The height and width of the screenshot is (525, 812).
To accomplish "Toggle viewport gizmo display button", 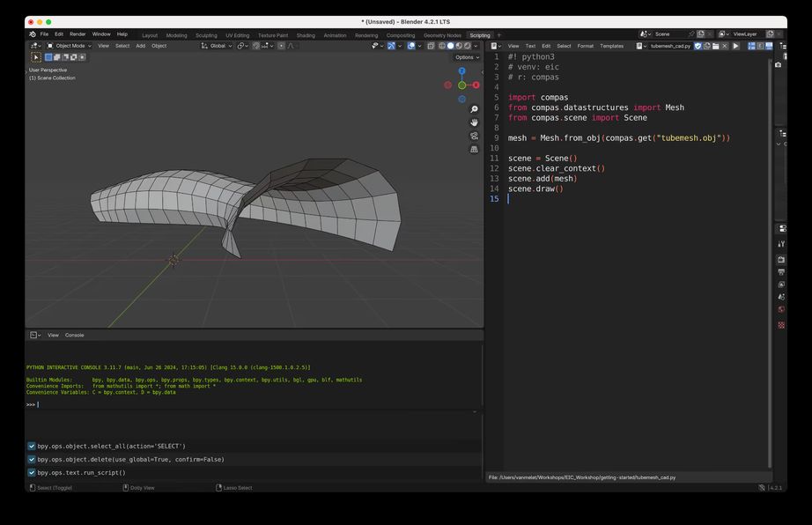I will [391, 46].
